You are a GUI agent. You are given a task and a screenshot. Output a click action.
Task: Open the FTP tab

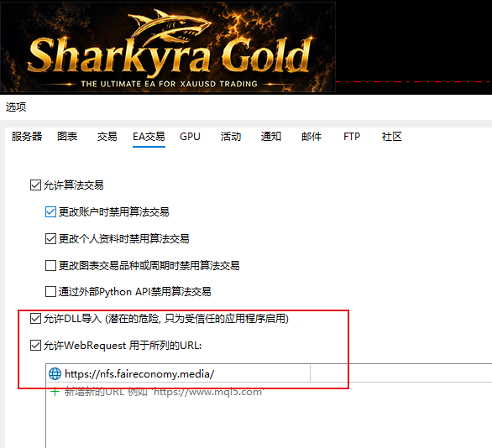[x=352, y=137]
